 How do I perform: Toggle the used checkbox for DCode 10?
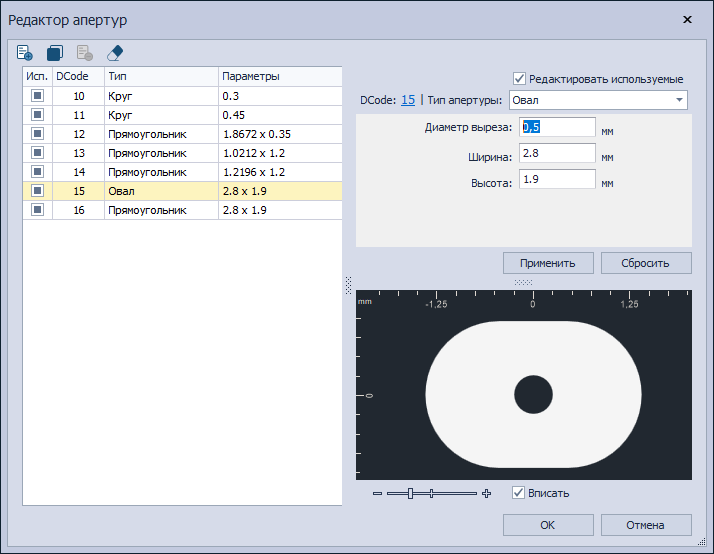coord(37,96)
